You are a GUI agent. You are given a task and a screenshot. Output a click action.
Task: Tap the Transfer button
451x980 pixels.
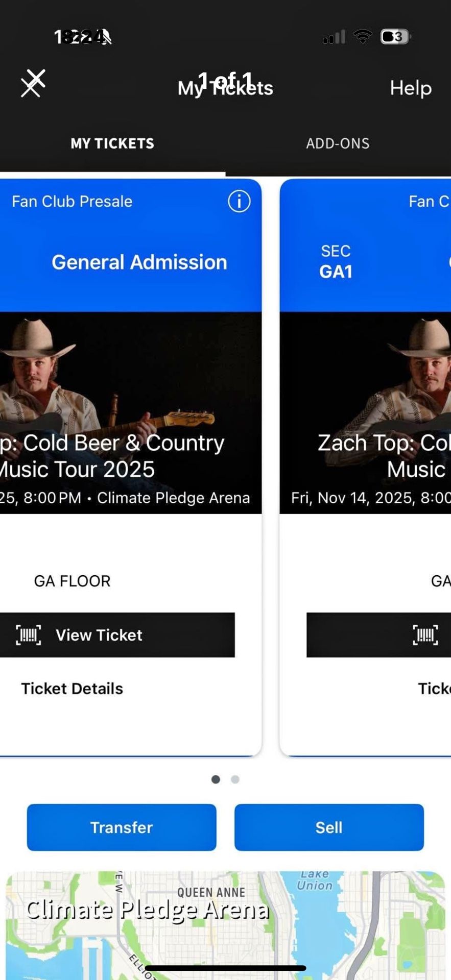click(x=121, y=827)
